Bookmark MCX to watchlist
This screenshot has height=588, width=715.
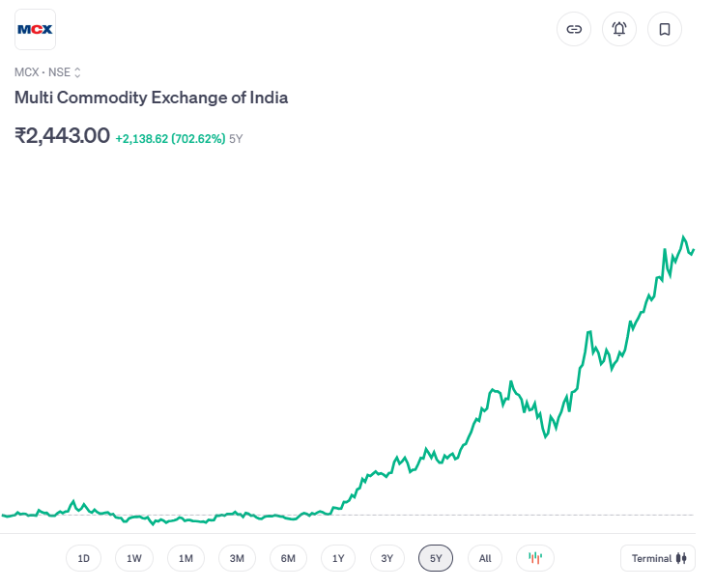click(x=665, y=29)
